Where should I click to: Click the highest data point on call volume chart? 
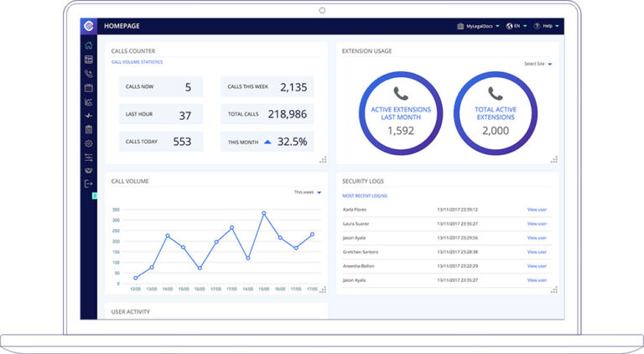263,213
